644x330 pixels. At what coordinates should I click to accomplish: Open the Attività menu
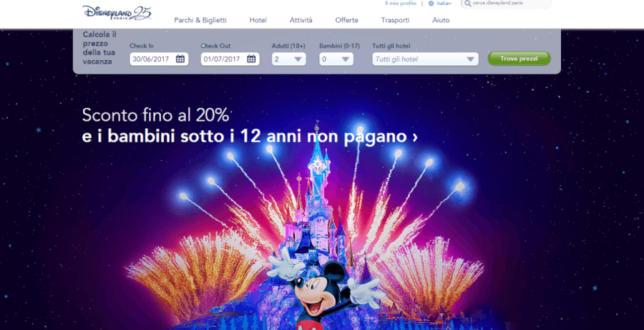301,20
